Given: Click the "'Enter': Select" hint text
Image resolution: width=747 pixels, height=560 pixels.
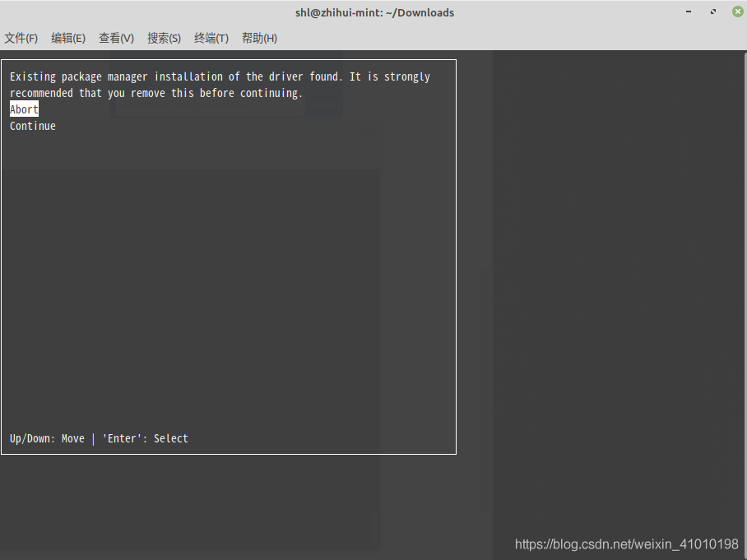Looking at the screenshot, I should click(146, 438).
